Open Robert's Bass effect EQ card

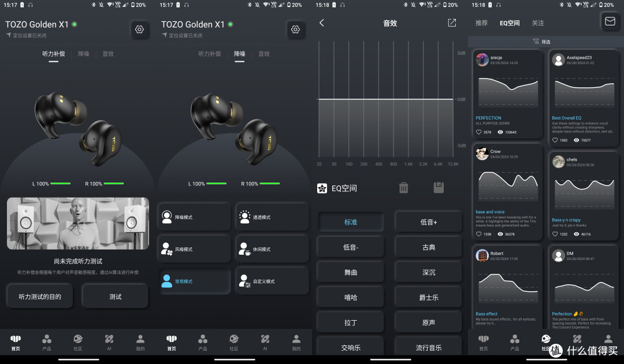click(508, 287)
